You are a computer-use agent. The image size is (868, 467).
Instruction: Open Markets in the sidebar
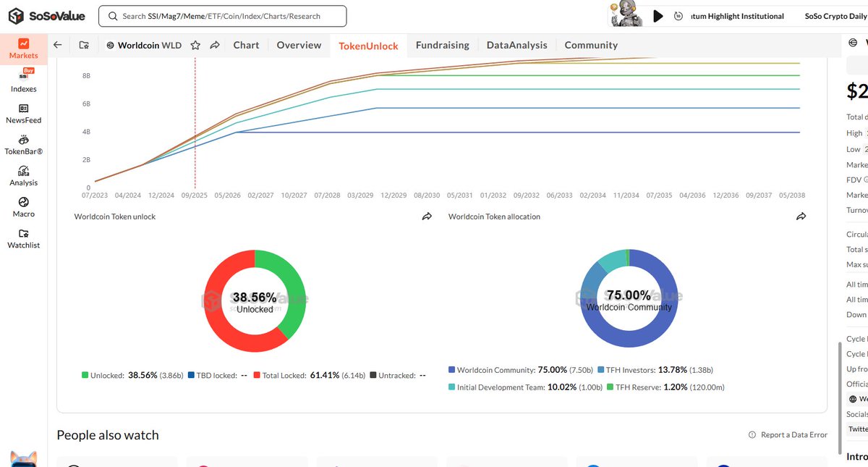click(23, 49)
